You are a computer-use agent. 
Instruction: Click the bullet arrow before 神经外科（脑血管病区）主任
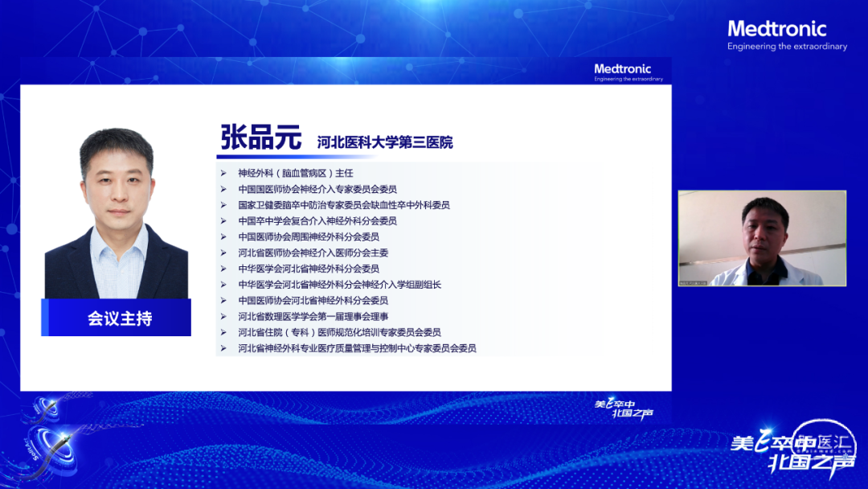pos(223,173)
